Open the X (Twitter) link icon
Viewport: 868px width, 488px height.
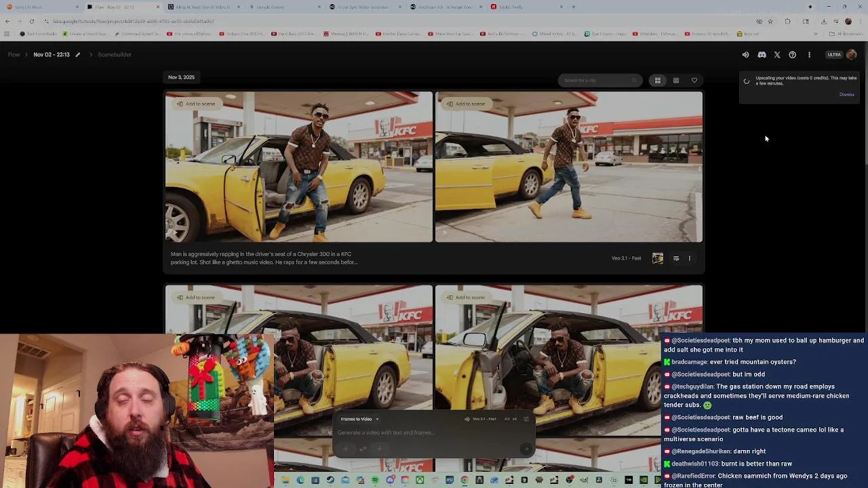tap(777, 55)
